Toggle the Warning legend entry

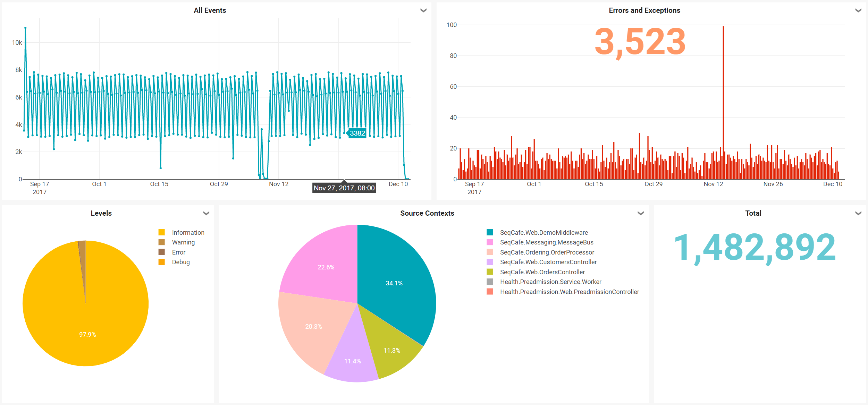point(183,242)
